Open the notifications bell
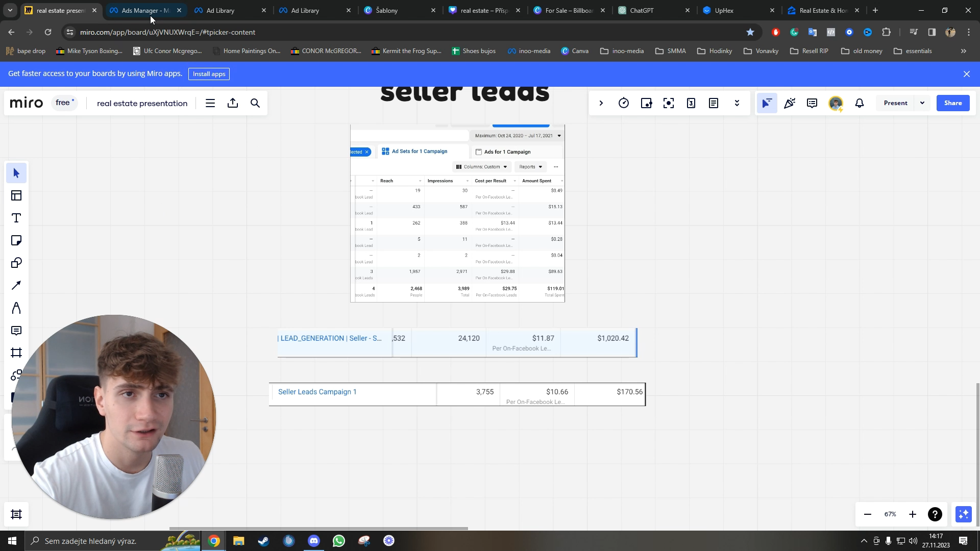 (x=860, y=103)
